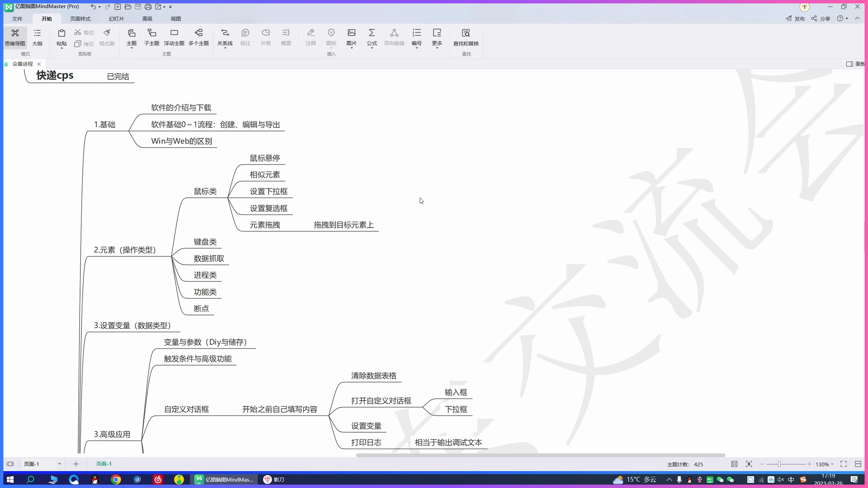The width and height of the screenshot is (868, 488).
Task: Click the Open folder icon in quick access toolbar
Action: tap(128, 6)
